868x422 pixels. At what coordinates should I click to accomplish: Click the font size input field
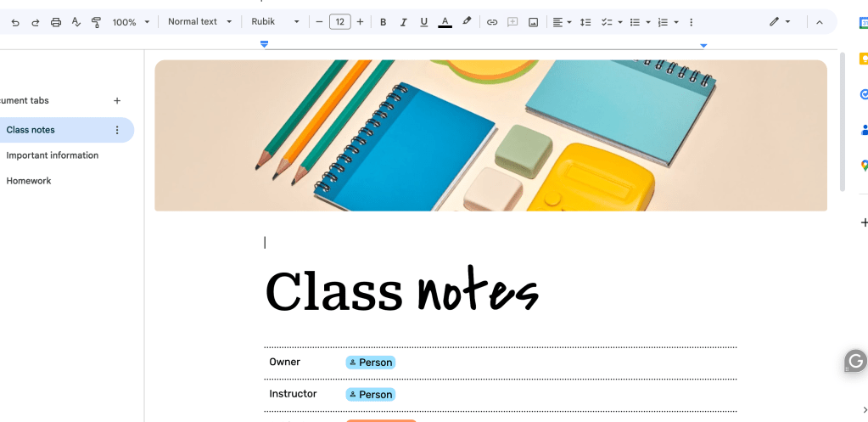[x=339, y=22]
